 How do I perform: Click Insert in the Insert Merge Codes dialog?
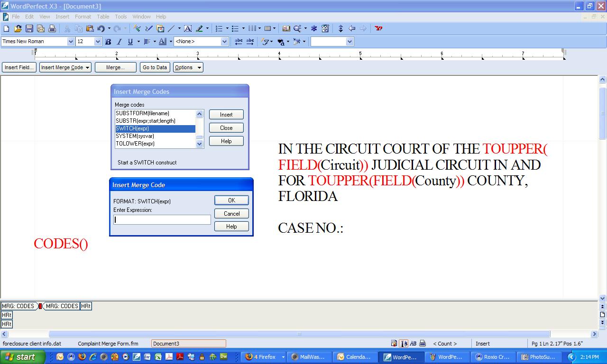pyautogui.click(x=226, y=115)
